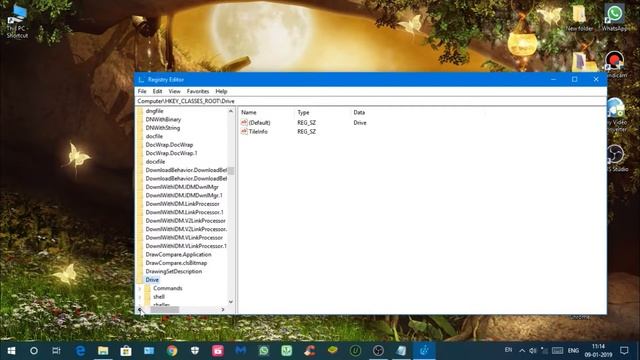
Task: Select the TileInfo value name
Action: click(x=258, y=132)
